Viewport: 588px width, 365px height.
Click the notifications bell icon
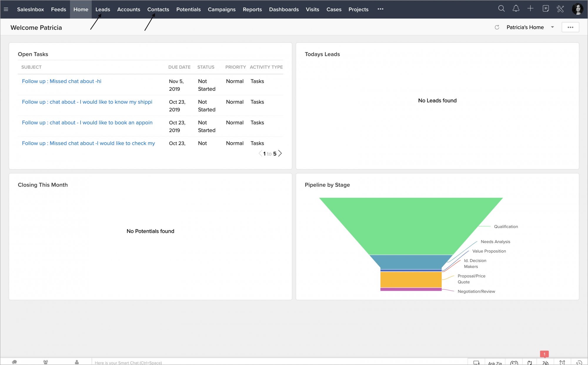[516, 9]
